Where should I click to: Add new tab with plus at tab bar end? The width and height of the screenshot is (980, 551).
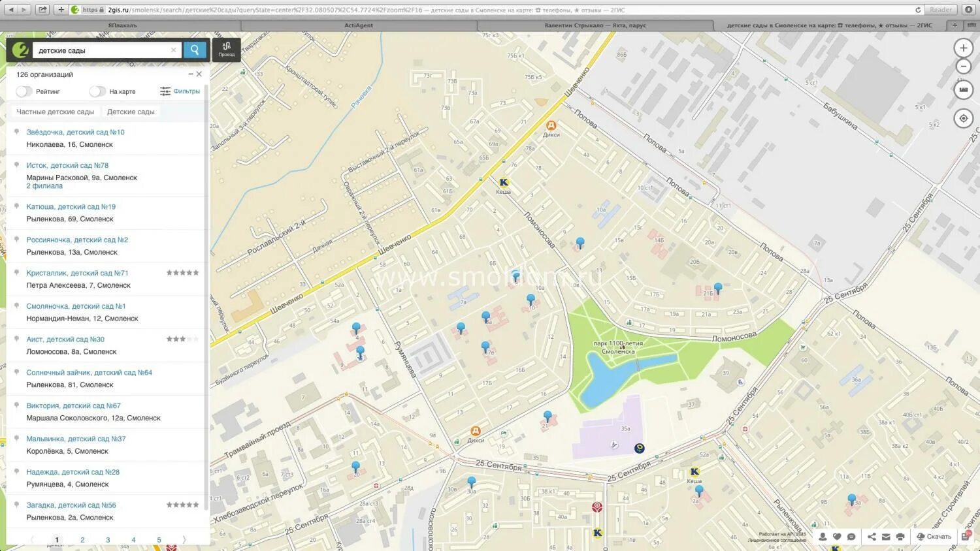[x=955, y=25]
